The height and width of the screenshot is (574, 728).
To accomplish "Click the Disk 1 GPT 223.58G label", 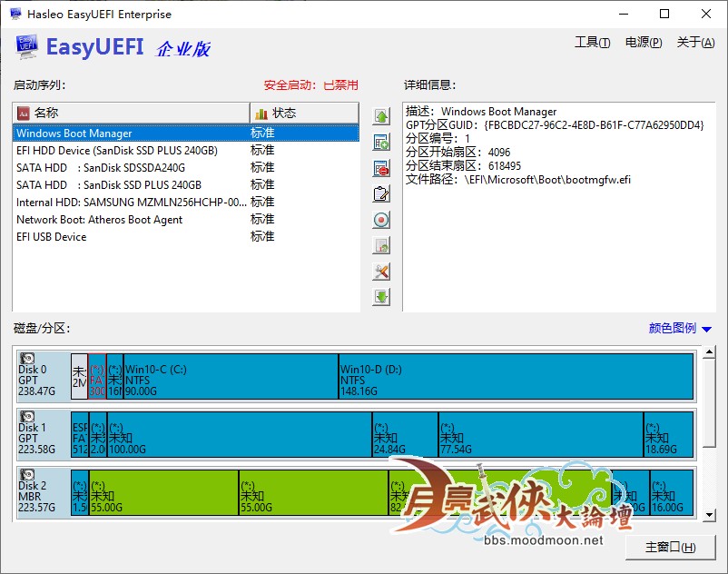I will [36, 439].
